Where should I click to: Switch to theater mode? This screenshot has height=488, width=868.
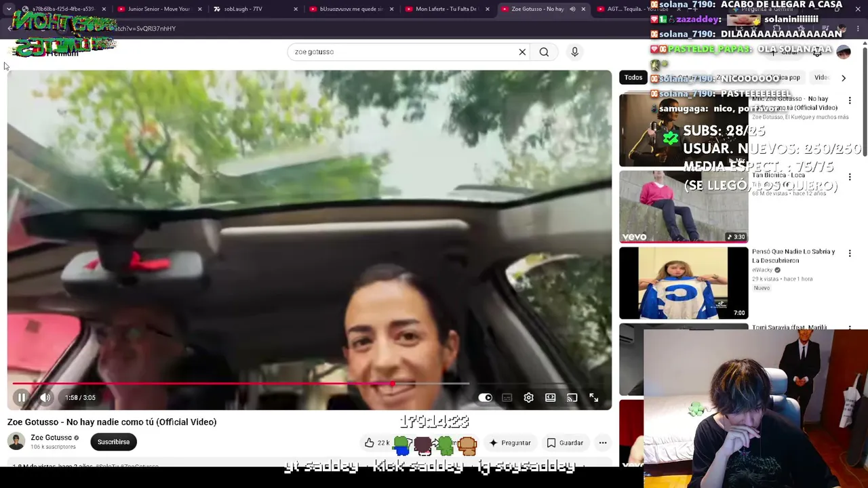pyautogui.click(x=551, y=398)
